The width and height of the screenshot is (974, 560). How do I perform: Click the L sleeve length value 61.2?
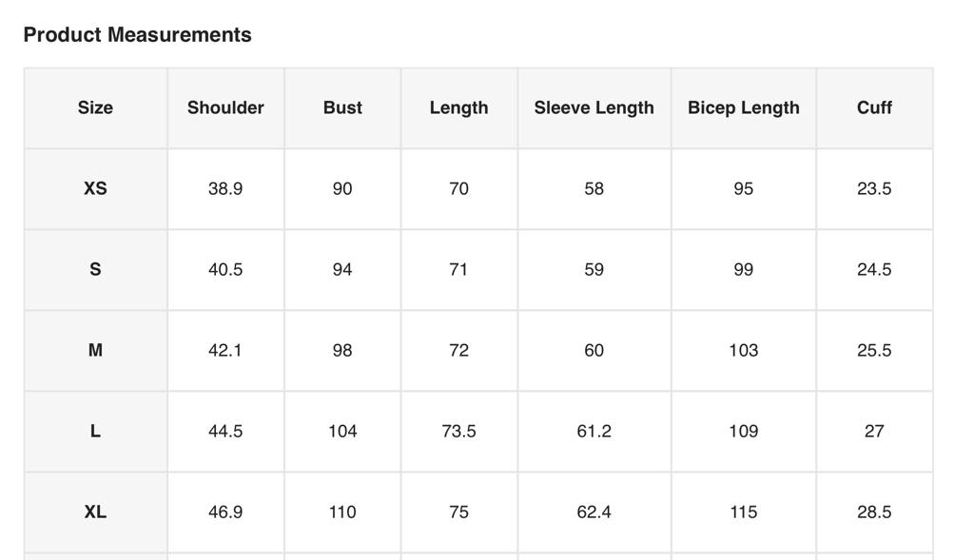(x=594, y=431)
